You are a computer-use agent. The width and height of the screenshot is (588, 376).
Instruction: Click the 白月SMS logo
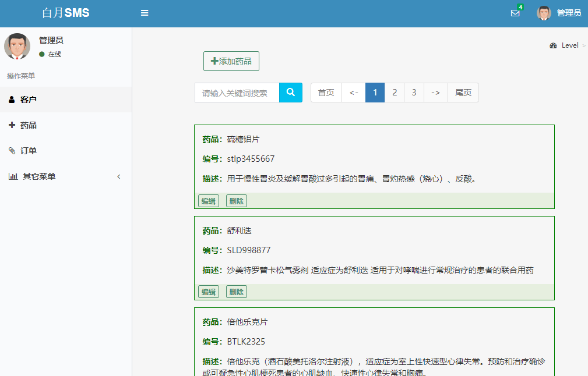(66, 13)
